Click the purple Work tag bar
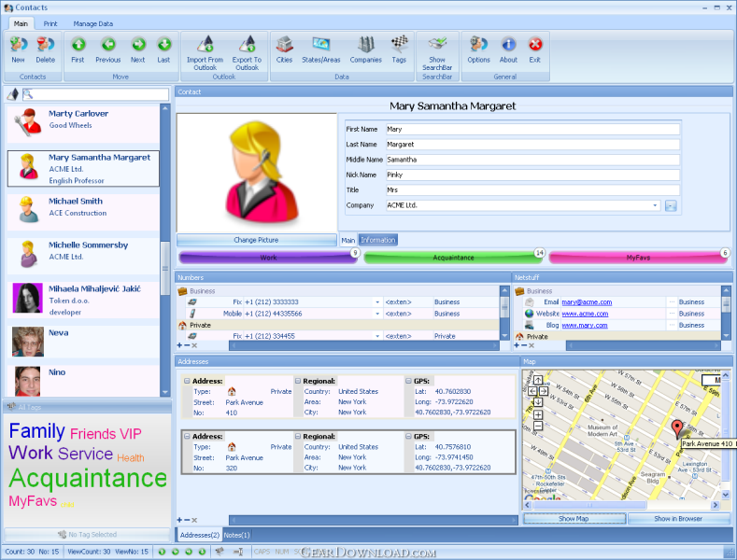 [x=268, y=258]
